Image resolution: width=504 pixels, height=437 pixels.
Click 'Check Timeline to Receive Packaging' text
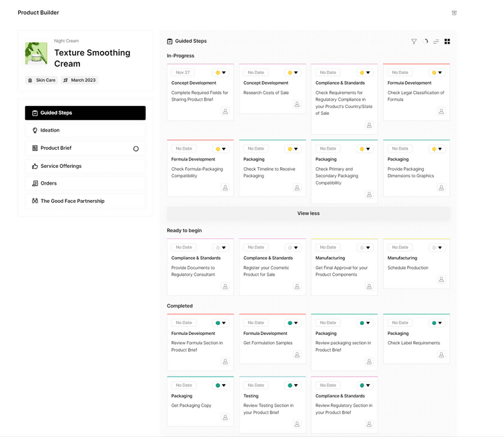[269, 173]
